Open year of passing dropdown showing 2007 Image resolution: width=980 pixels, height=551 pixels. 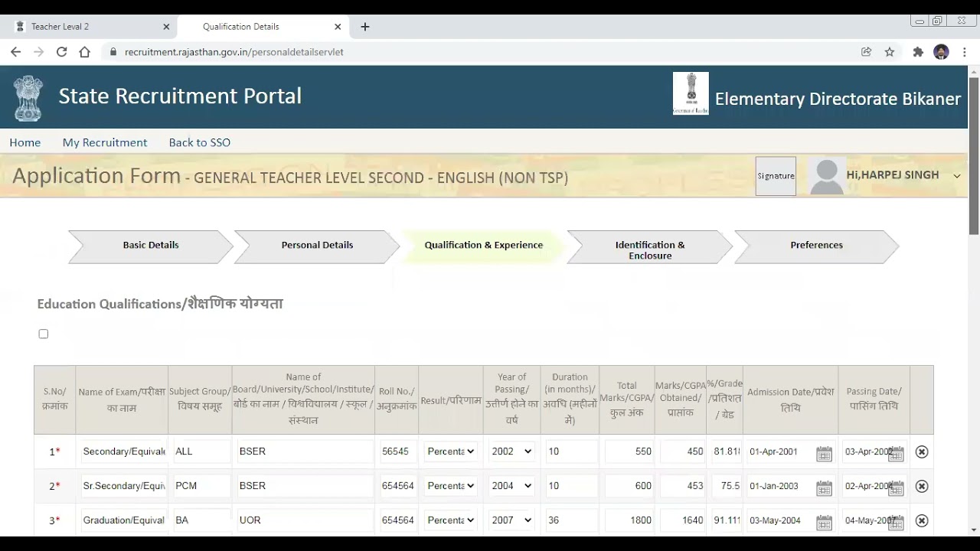511,520
